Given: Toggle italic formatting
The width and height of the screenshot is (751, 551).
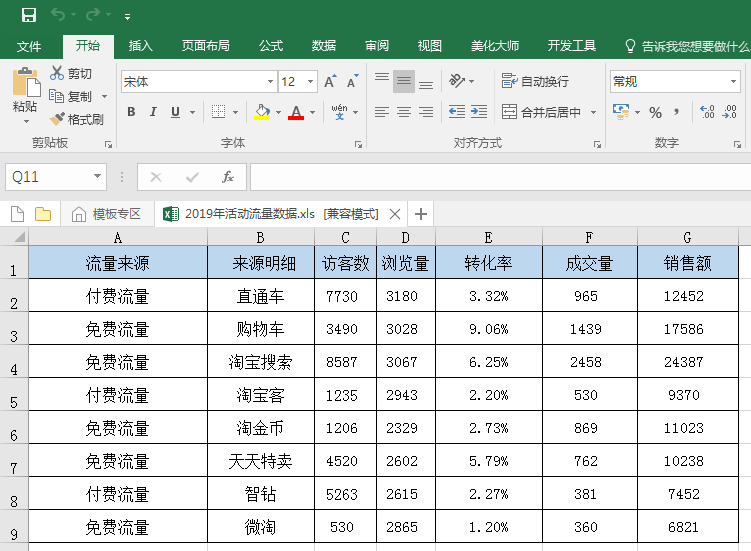Looking at the screenshot, I should pyautogui.click(x=153, y=112).
